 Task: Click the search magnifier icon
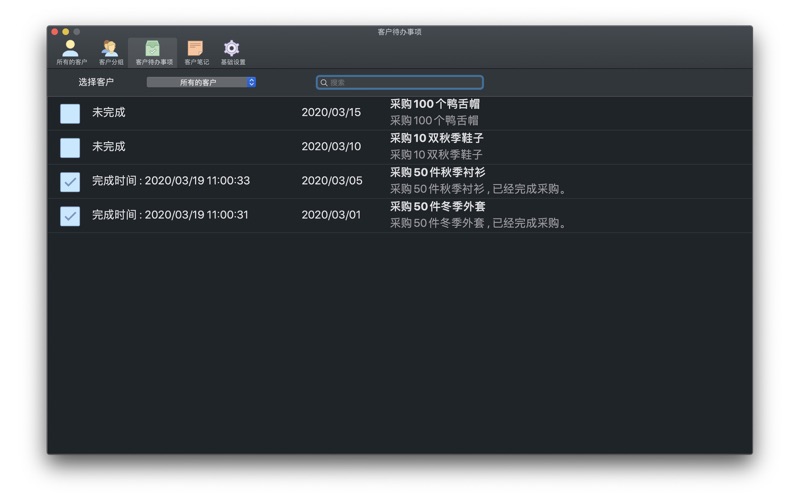(323, 83)
